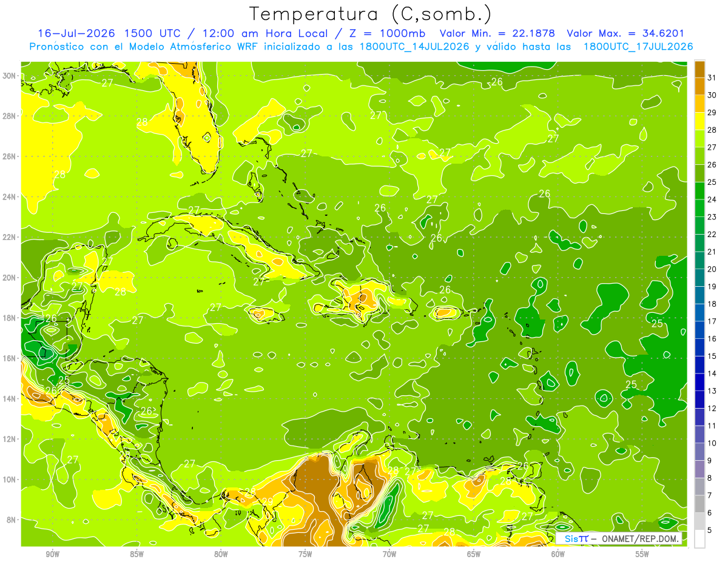Click the 70W longitude axis label

click(389, 554)
